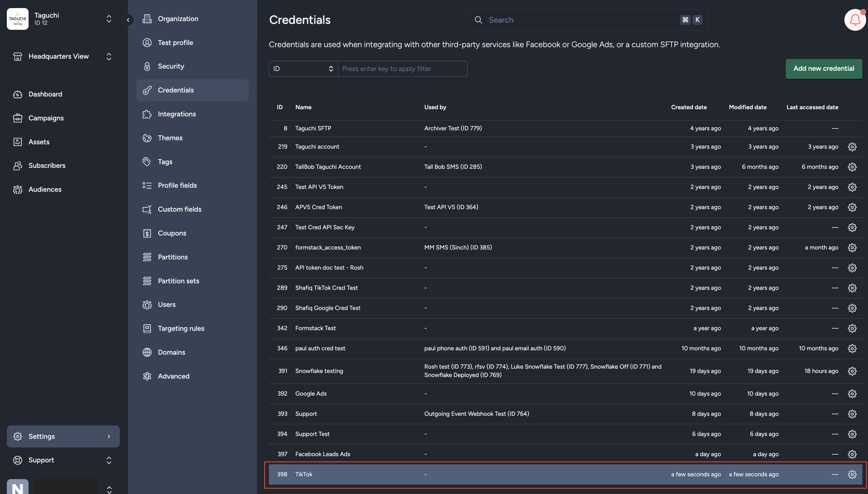868x494 pixels.
Task: Click the filter text input field
Action: tap(402, 69)
